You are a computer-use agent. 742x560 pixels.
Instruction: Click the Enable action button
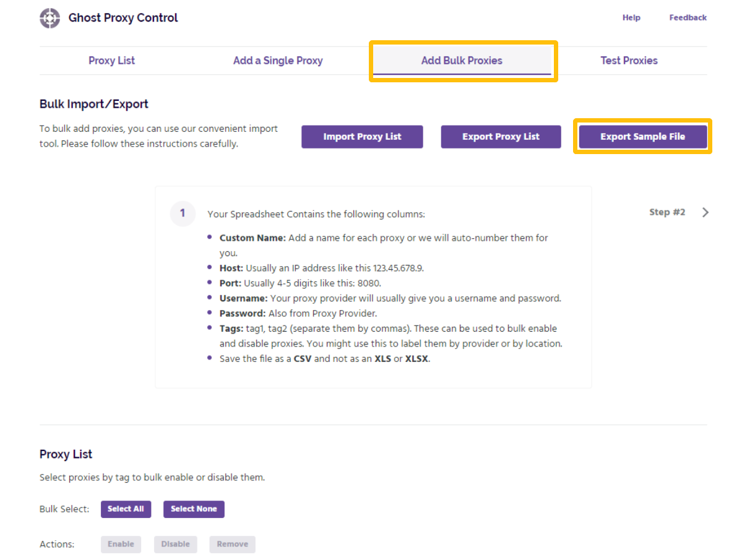121,545
